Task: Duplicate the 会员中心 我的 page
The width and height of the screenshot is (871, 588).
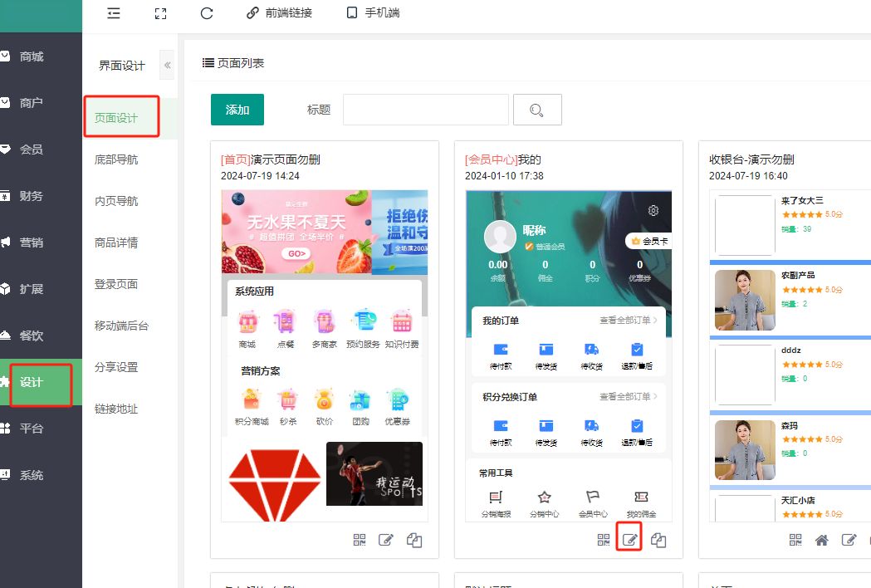Action: (658, 540)
